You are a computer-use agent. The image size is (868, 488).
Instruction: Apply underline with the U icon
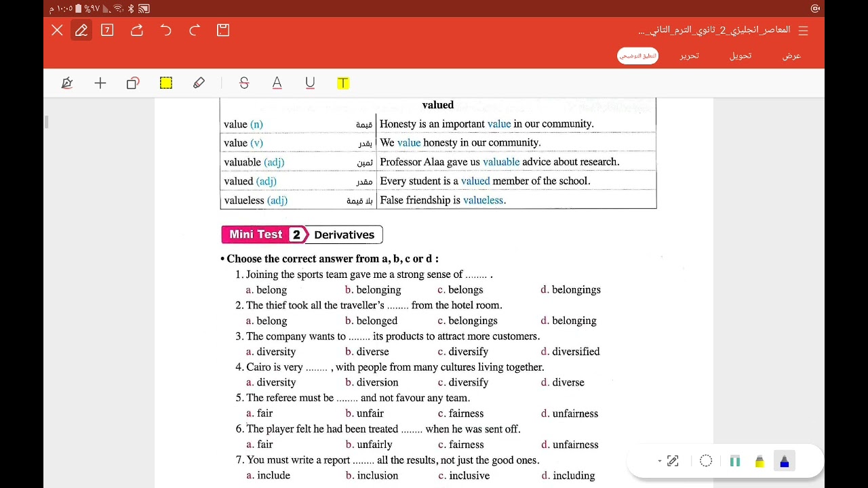(x=310, y=83)
